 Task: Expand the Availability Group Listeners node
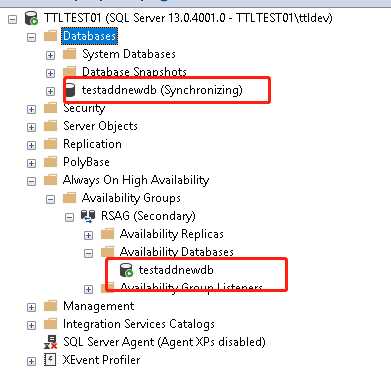pos(88,289)
